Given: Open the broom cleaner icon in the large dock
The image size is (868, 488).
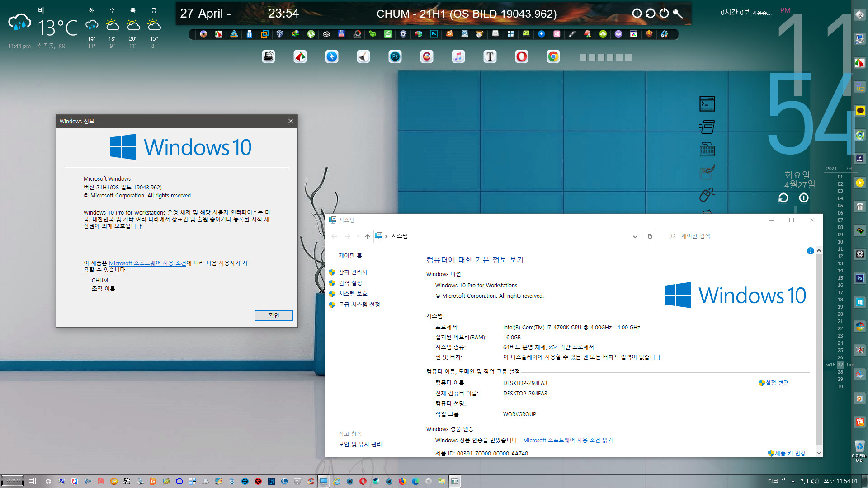Looking at the screenshot, I should coord(363,56).
